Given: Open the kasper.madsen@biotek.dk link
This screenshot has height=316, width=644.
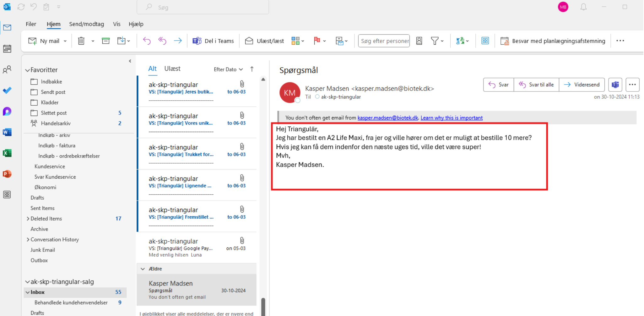Looking at the screenshot, I should (x=387, y=118).
